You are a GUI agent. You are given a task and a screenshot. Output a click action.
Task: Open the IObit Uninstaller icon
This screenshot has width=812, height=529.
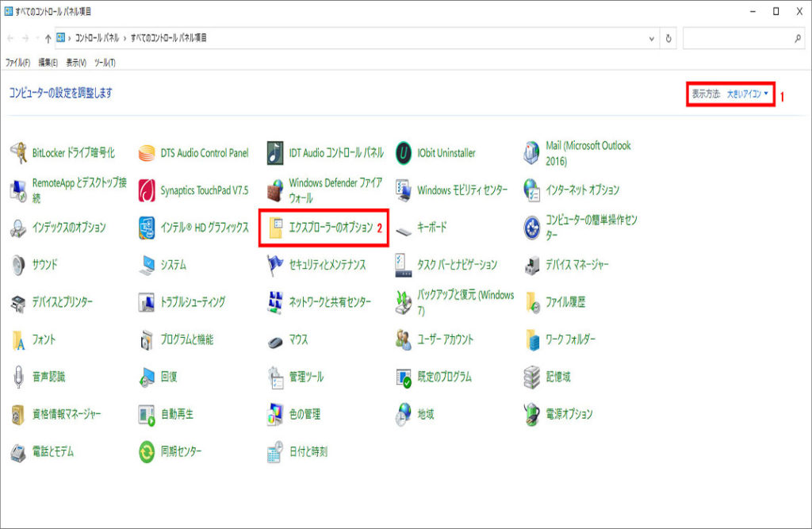click(x=404, y=153)
